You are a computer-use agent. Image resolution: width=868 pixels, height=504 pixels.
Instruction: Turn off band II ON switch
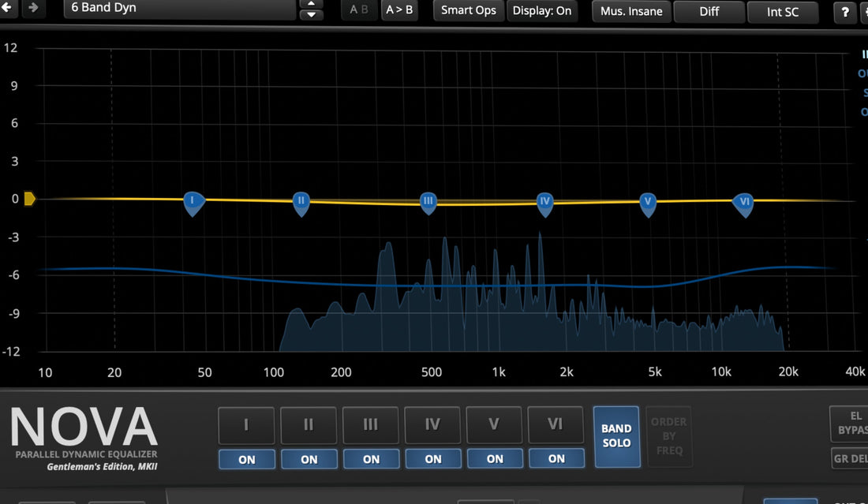(x=309, y=459)
